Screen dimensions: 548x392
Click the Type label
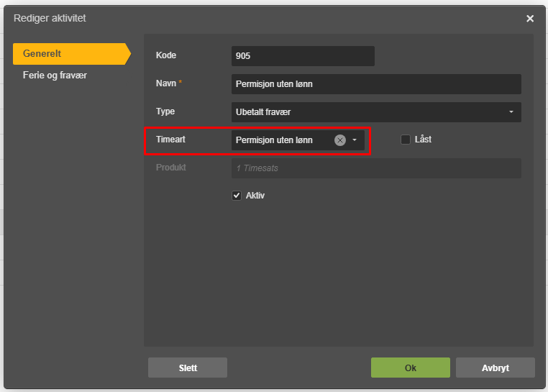[165, 111]
